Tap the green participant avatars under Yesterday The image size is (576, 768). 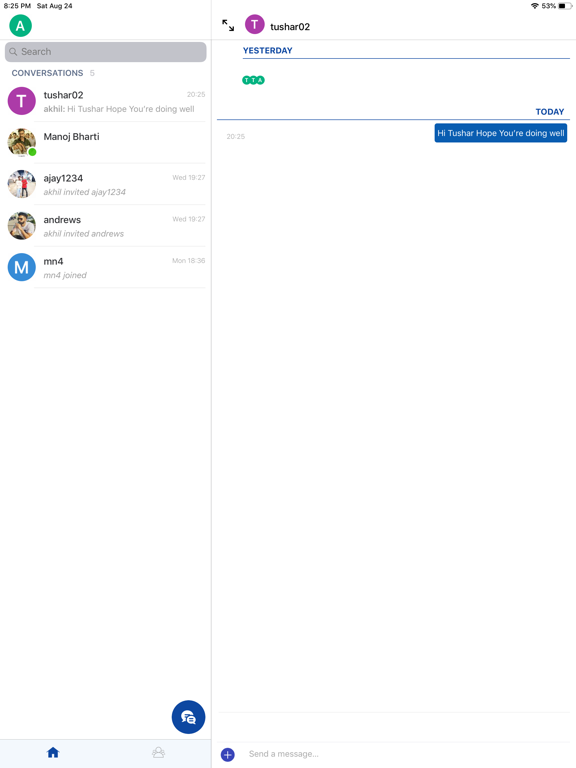point(253,80)
